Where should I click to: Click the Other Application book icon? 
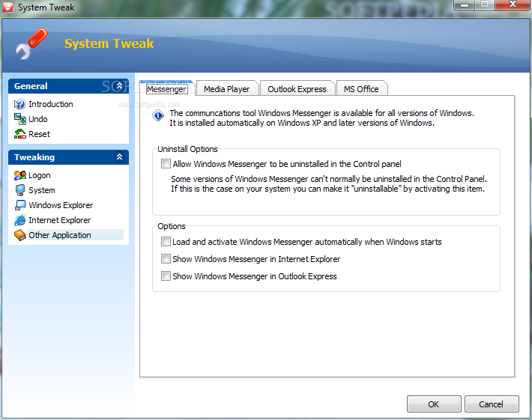(19, 235)
